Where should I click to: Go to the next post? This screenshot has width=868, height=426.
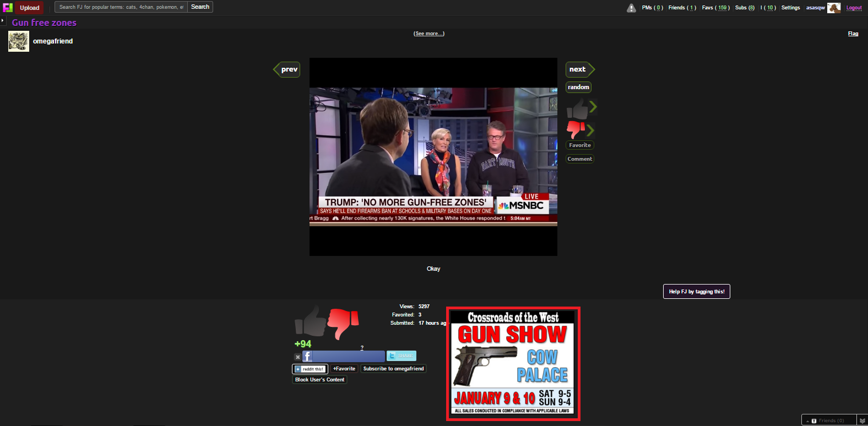click(579, 69)
